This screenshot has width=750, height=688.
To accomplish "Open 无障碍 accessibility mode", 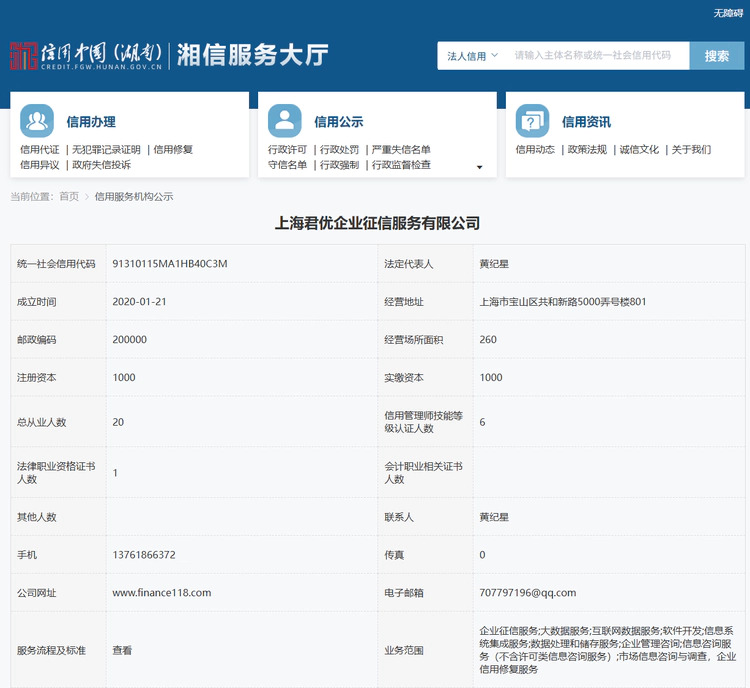I will point(728,13).
